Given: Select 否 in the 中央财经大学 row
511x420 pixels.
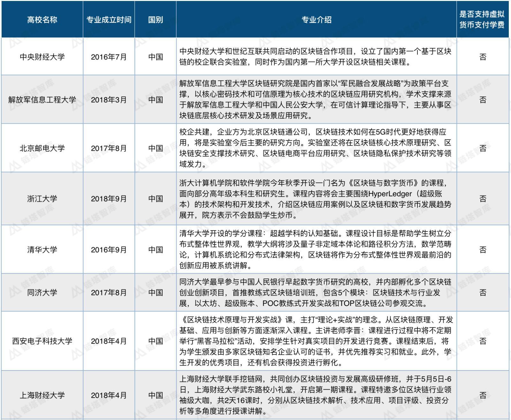Looking at the screenshot, I should coord(483,57).
